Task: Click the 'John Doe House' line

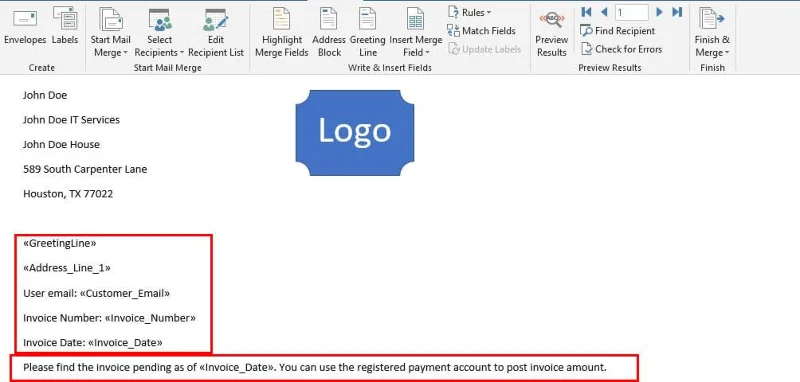Action: point(61,144)
